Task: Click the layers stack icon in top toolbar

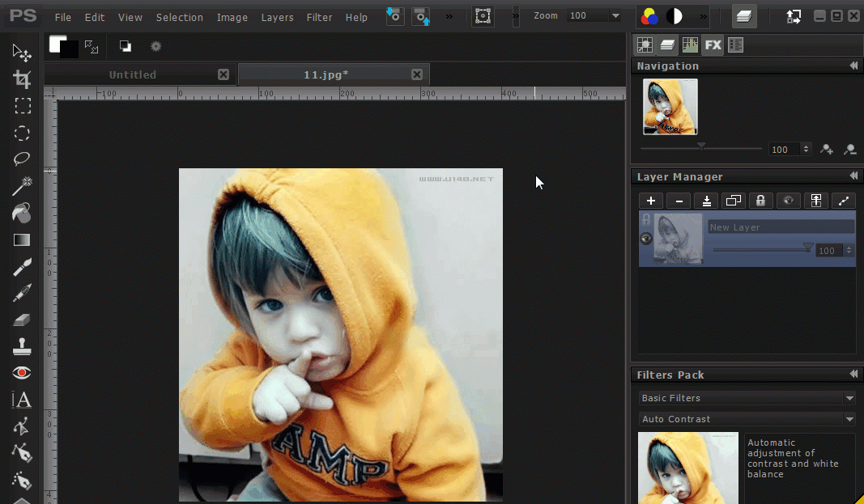Action: (x=744, y=16)
